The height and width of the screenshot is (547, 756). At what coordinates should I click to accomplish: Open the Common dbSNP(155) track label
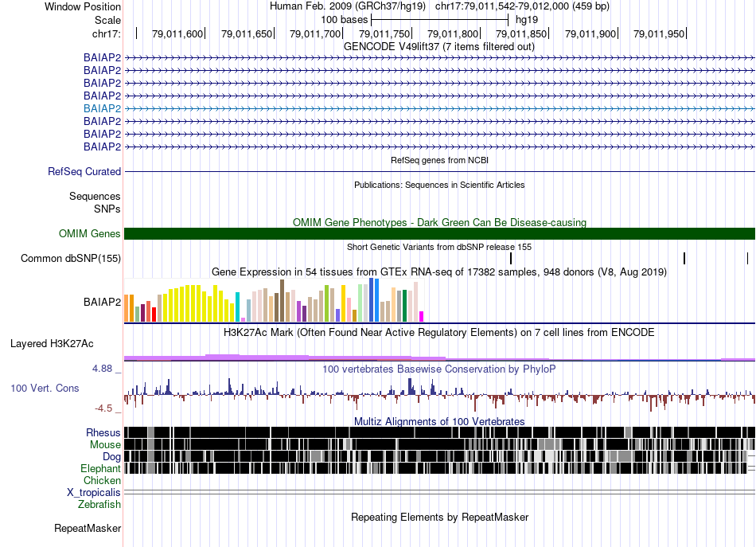click(71, 258)
